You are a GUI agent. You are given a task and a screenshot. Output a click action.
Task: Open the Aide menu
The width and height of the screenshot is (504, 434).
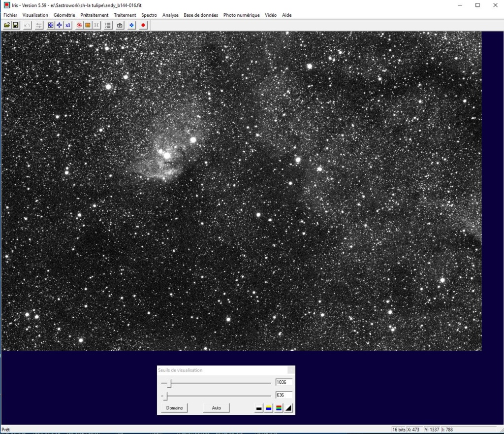pos(287,15)
